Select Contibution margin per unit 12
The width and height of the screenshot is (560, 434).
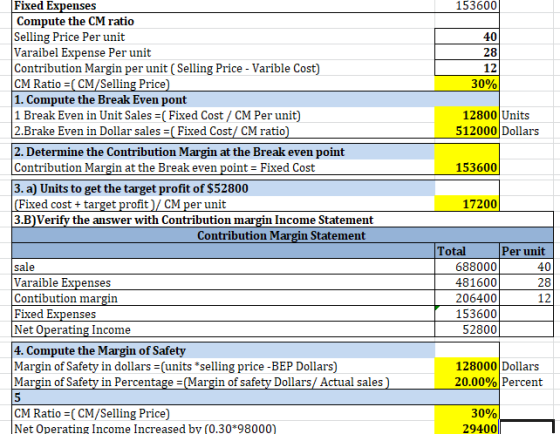click(x=526, y=298)
